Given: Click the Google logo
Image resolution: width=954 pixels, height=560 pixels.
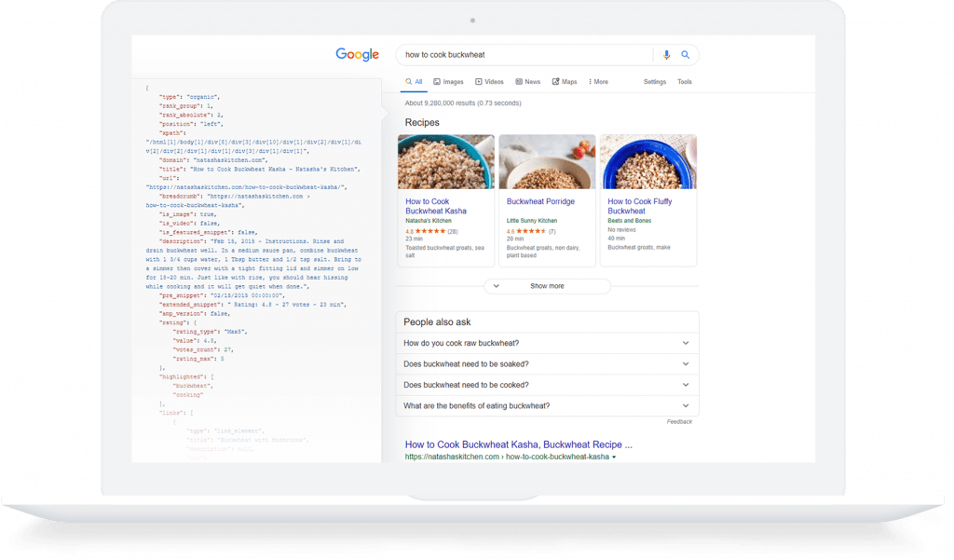Looking at the screenshot, I should 358,54.
